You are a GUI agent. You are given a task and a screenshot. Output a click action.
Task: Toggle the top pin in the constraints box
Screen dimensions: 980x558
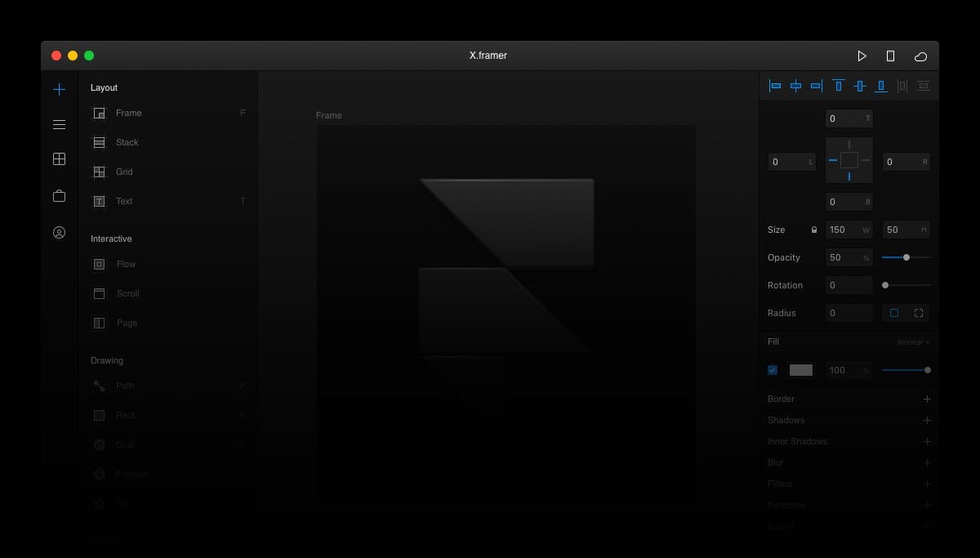[x=849, y=145]
